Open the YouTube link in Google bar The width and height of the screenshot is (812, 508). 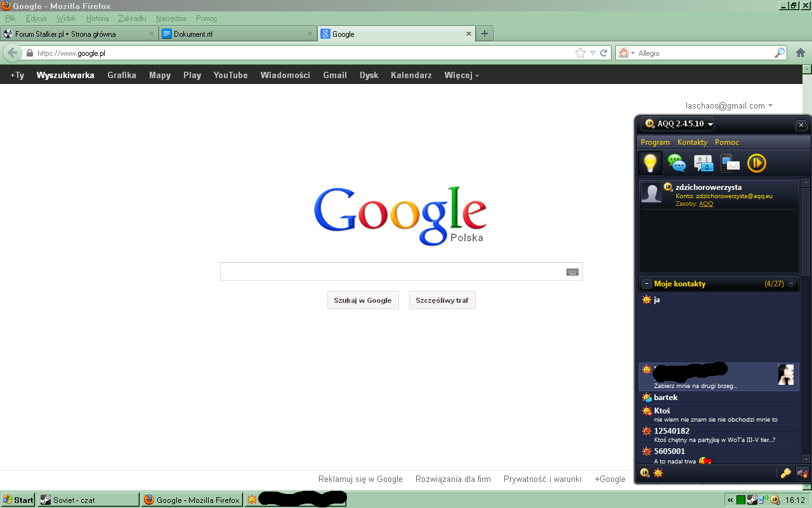[x=230, y=75]
